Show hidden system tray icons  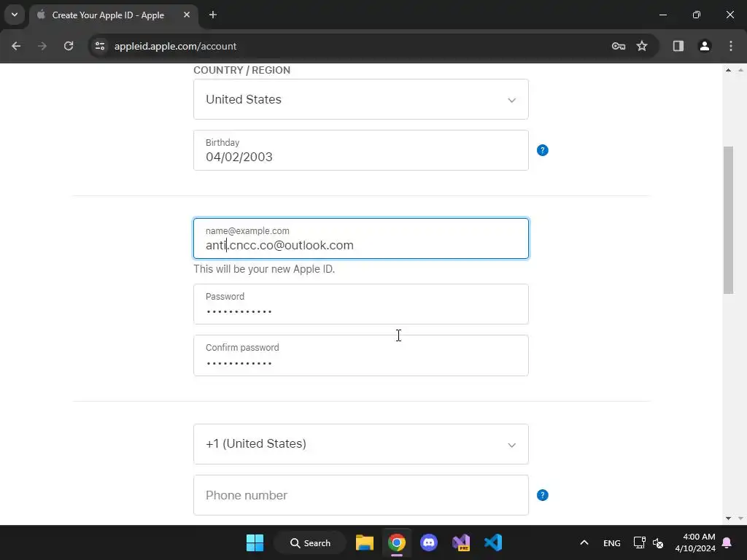coord(584,542)
